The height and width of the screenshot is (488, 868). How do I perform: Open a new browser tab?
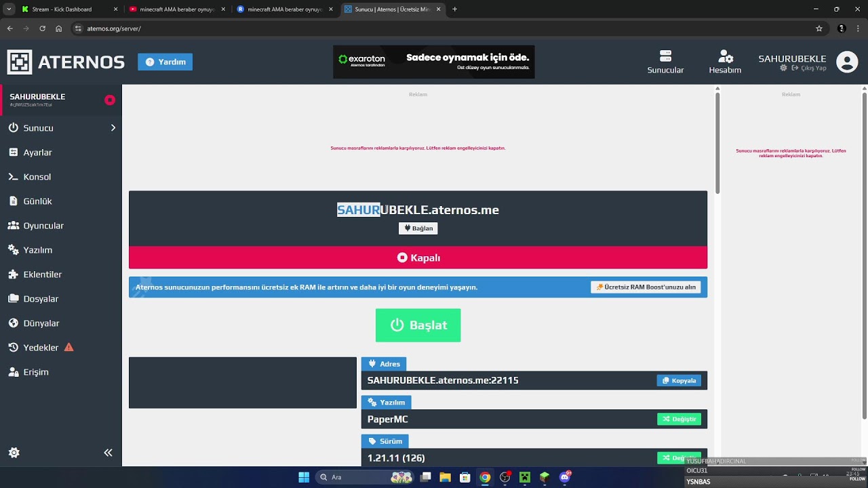pyautogui.click(x=454, y=9)
